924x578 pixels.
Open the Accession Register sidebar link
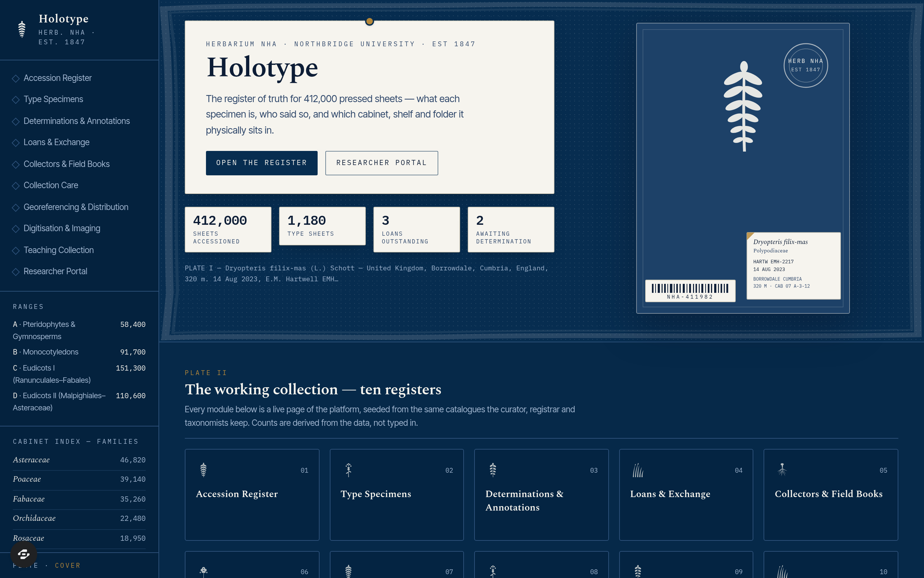[x=57, y=78]
